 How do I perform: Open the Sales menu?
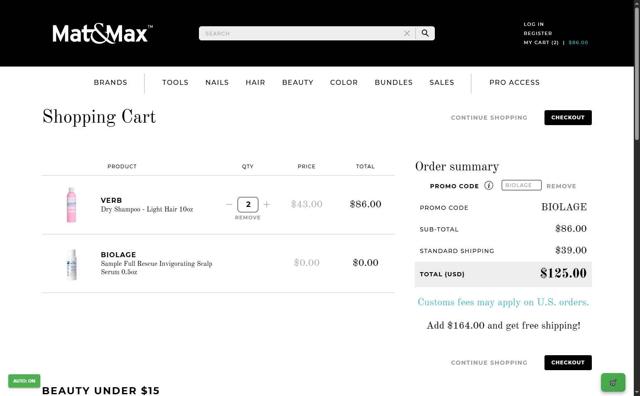pyautogui.click(x=442, y=82)
